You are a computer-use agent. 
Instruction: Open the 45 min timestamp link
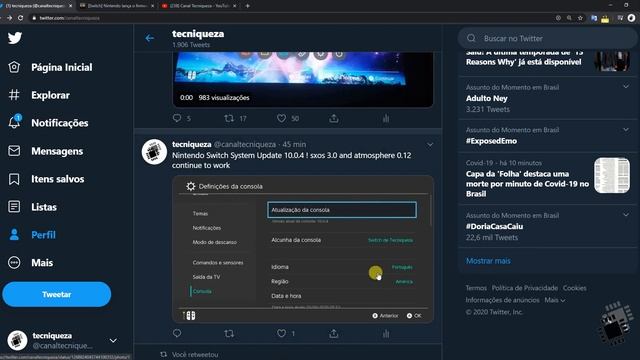click(x=294, y=144)
